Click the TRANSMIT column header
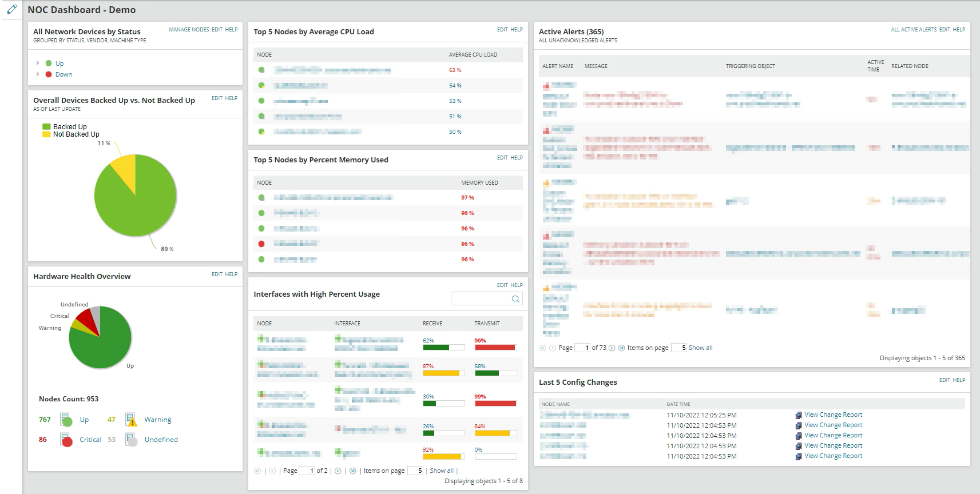This screenshot has width=980, height=494. tap(487, 324)
